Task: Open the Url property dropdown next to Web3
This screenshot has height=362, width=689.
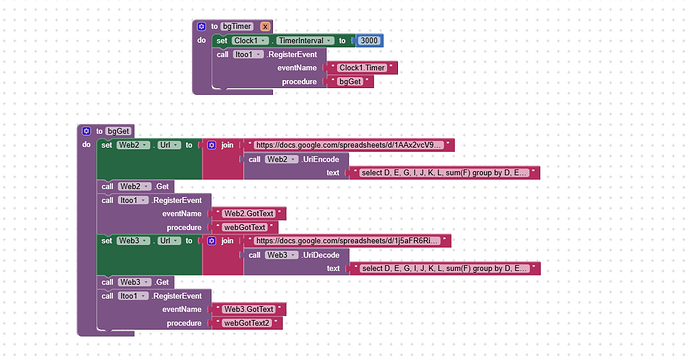Action: 169,241
